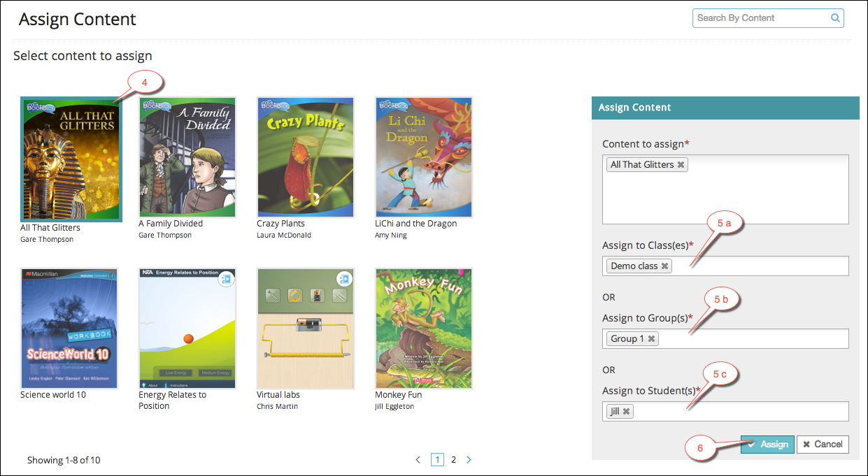Screen dimensions: 868x476
Task: Click author name 'Chris Martin'
Action: click(277, 407)
